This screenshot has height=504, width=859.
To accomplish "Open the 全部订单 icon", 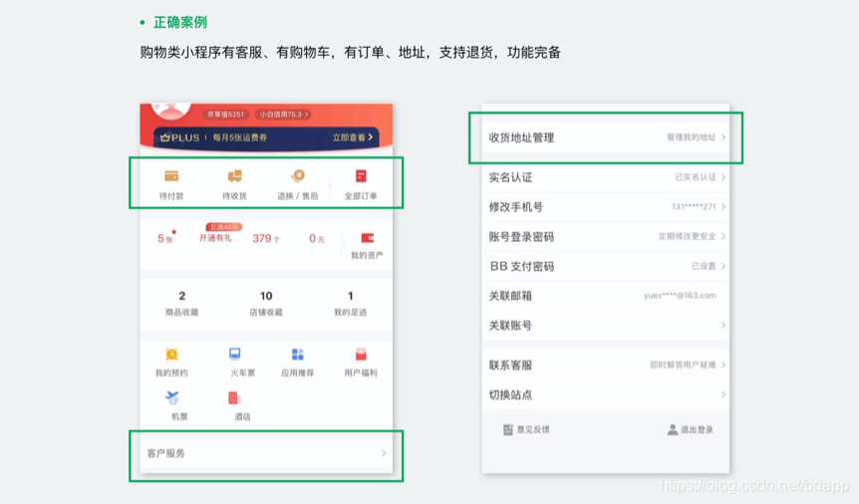I will click(x=361, y=176).
